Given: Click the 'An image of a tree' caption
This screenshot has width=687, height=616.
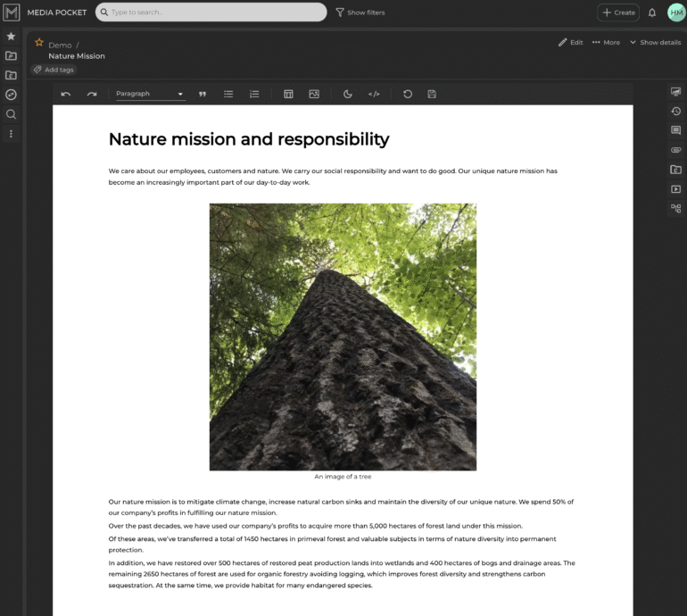Looking at the screenshot, I should coord(343,477).
